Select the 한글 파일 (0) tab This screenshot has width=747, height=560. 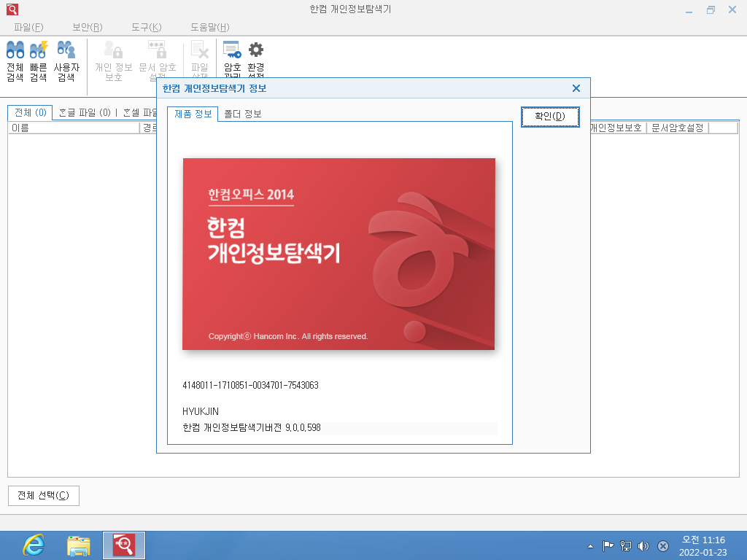(x=85, y=113)
